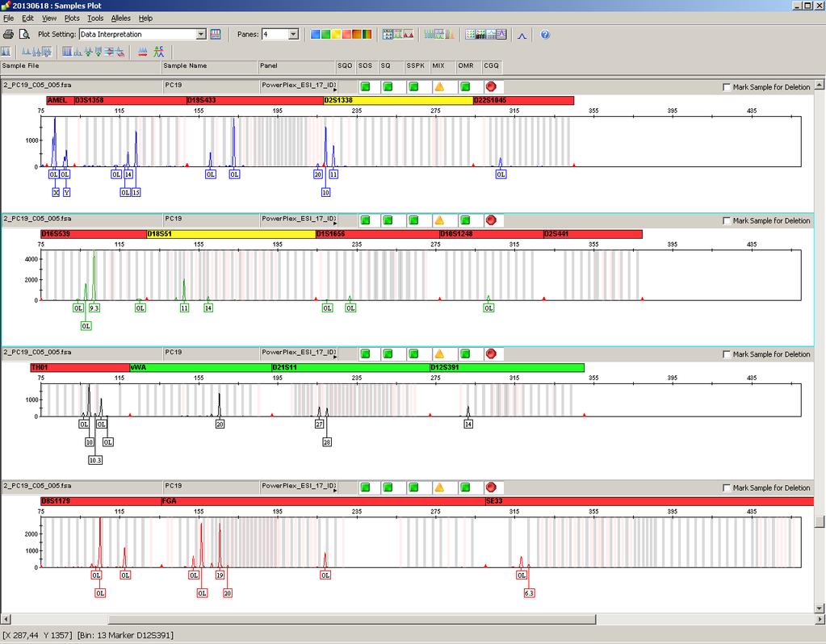This screenshot has width=826, height=644.
Task: Toggle marker indicators icon with red triangles
Action: (409, 34)
